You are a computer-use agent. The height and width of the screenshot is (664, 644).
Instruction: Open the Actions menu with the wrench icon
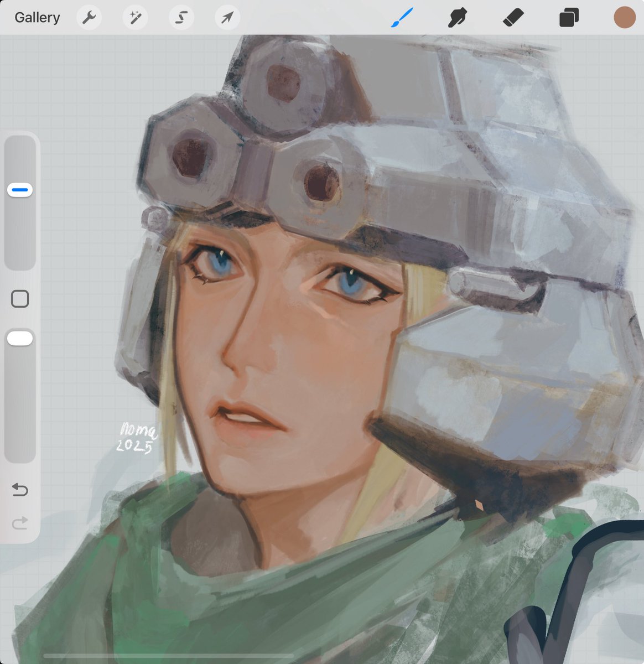89,17
